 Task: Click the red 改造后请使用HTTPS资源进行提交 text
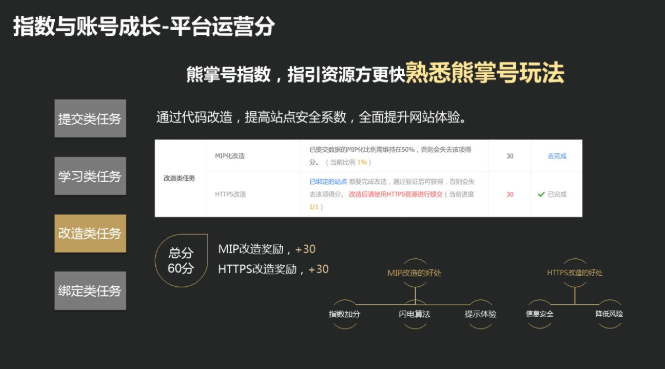pyautogui.click(x=395, y=194)
